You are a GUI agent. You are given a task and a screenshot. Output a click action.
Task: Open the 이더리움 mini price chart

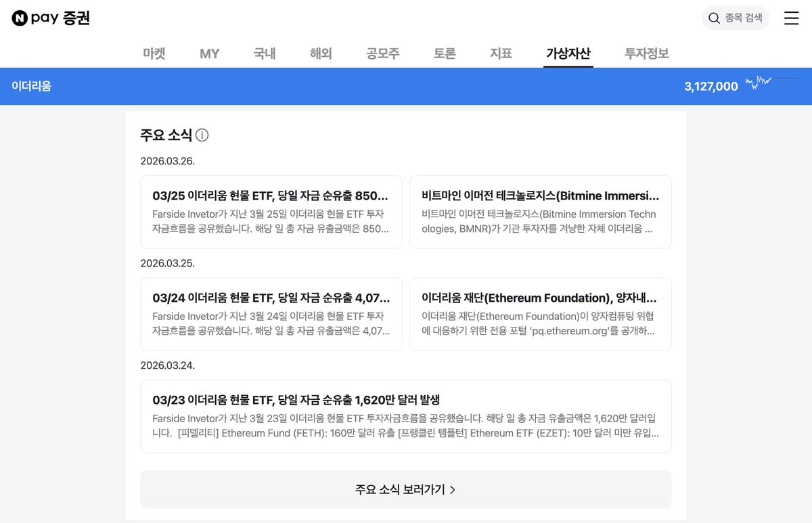pyautogui.click(x=772, y=82)
